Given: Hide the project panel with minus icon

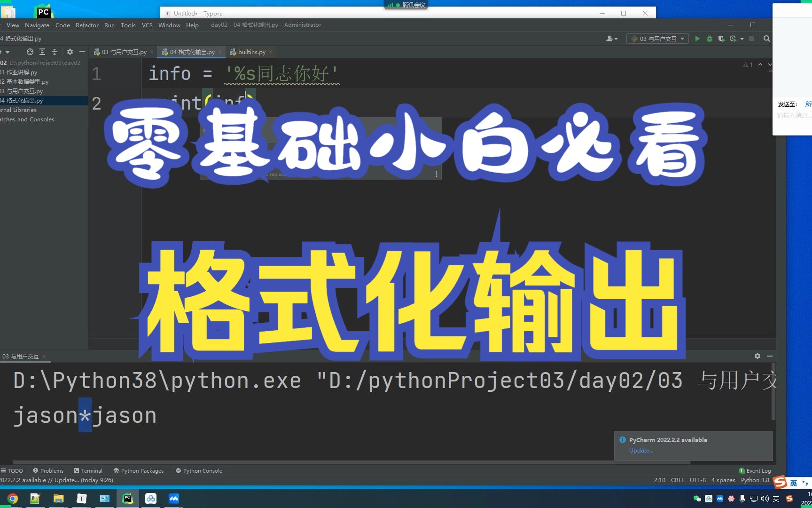Looking at the screenshot, I should point(82,52).
